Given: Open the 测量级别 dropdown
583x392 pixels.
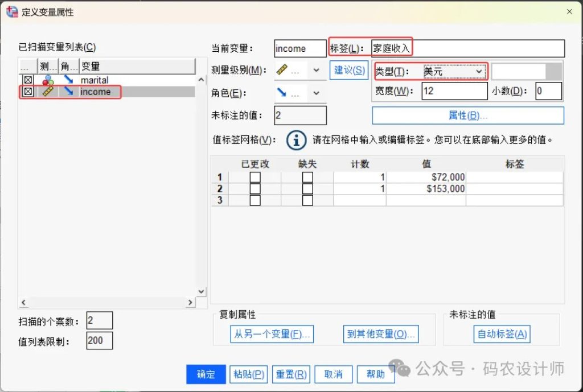Looking at the screenshot, I should point(316,71).
